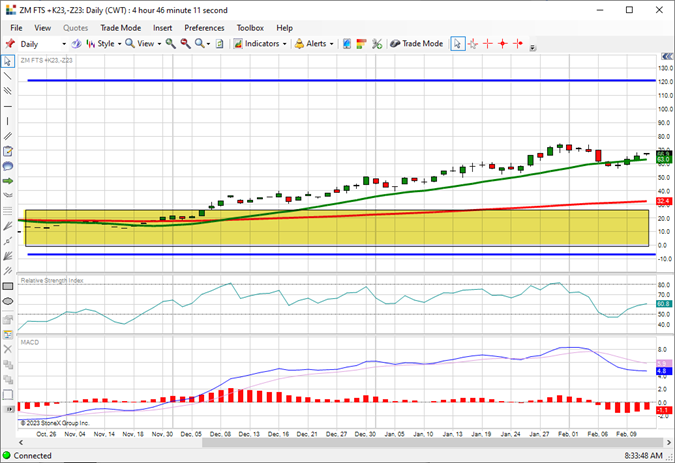This screenshot has height=464, width=675.
Task: Open the Toolbox menu
Action: tap(250, 28)
